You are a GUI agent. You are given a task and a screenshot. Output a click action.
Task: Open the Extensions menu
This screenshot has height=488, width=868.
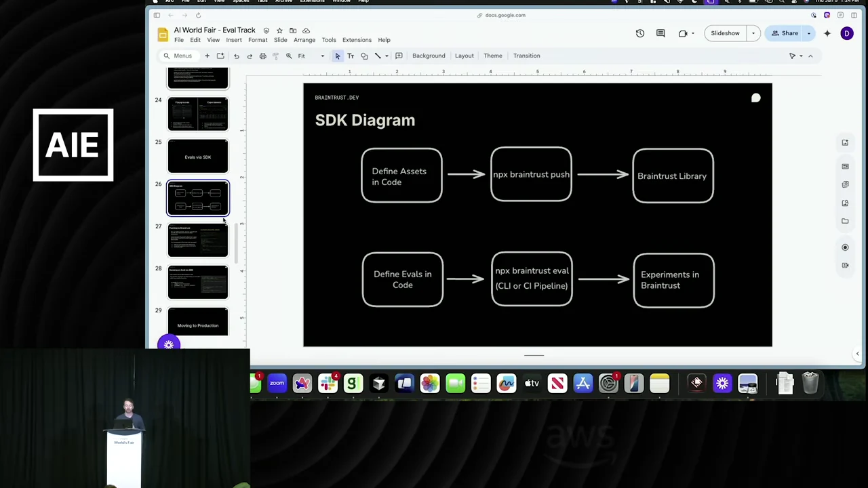coord(357,40)
